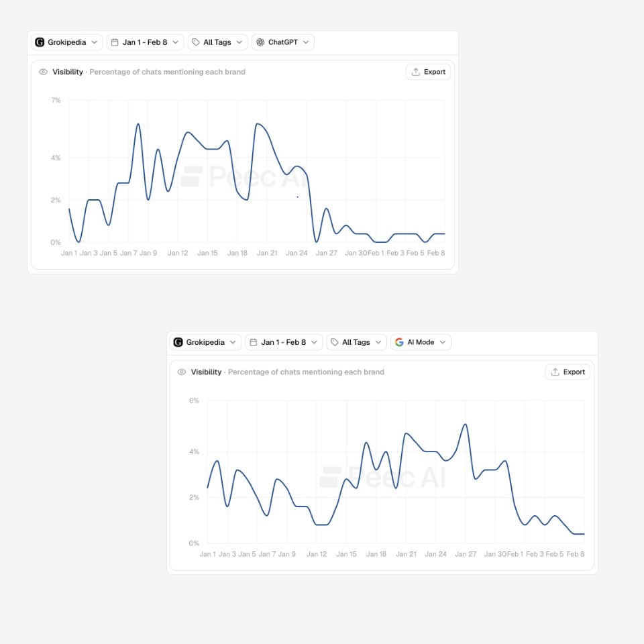Click the Jan 27 peak on AI Mode chart line
Viewport: 644px width, 644px height.
click(466, 424)
